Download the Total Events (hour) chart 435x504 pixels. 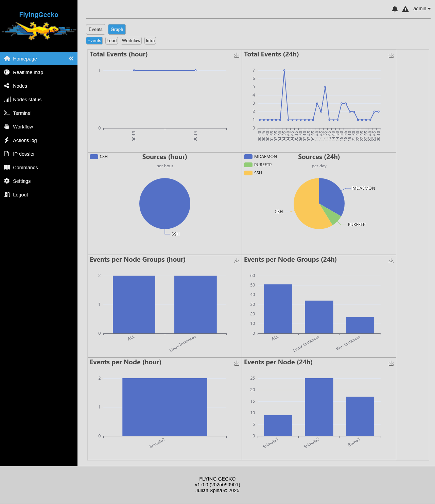point(237,55)
